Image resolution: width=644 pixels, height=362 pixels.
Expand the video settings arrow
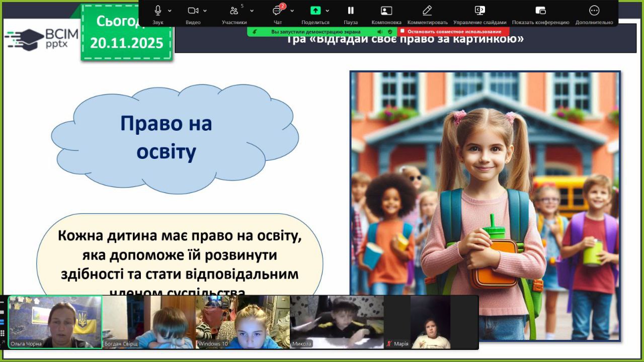[x=206, y=11]
